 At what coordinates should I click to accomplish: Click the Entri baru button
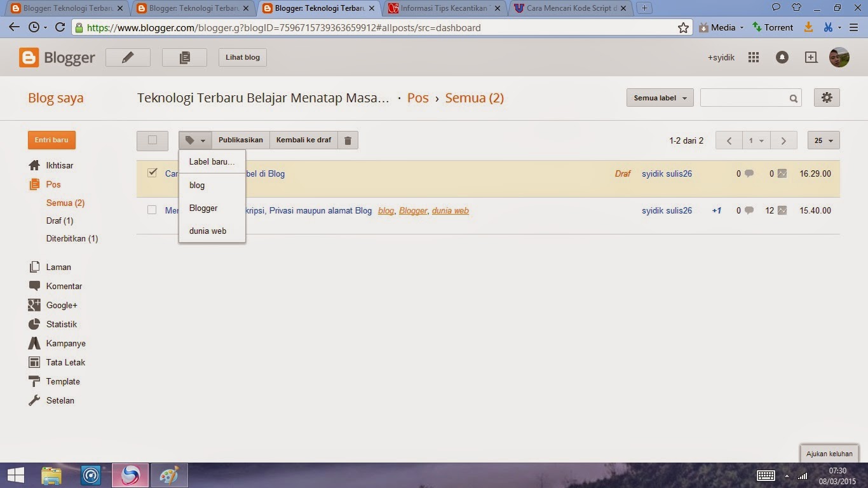pyautogui.click(x=51, y=140)
